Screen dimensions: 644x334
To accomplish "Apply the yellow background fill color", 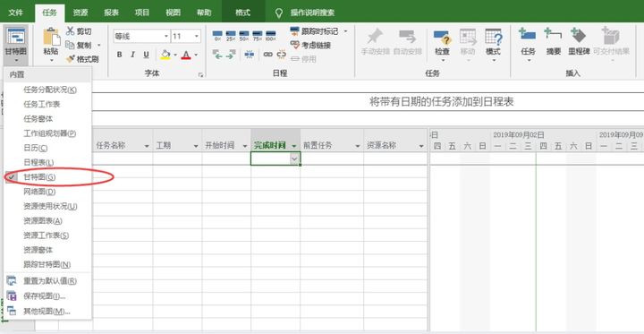I will click(165, 55).
